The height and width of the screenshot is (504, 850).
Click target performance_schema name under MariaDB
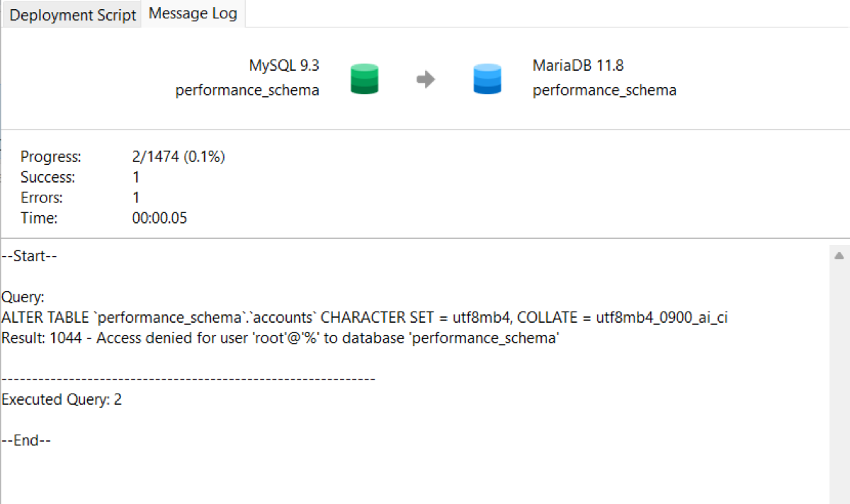click(604, 91)
